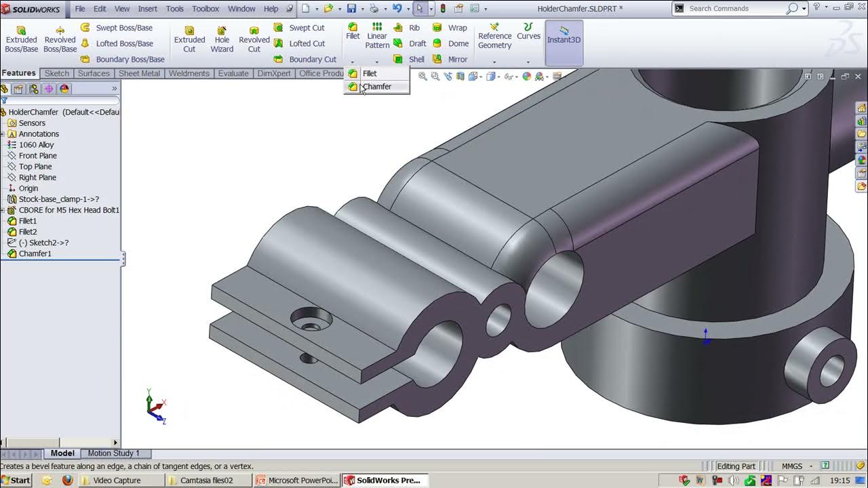Expand the Reference Geometry dropdown arrow

click(494, 62)
